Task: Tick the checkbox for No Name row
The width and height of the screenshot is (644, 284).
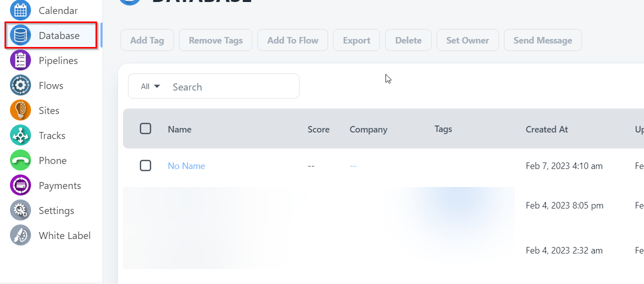Action: click(x=145, y=165)
